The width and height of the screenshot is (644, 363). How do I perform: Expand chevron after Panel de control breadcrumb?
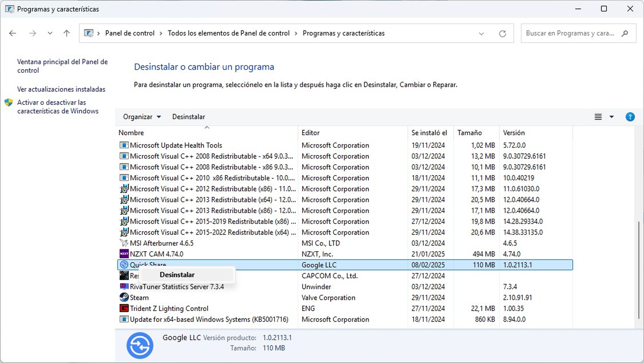coord(161,34)
